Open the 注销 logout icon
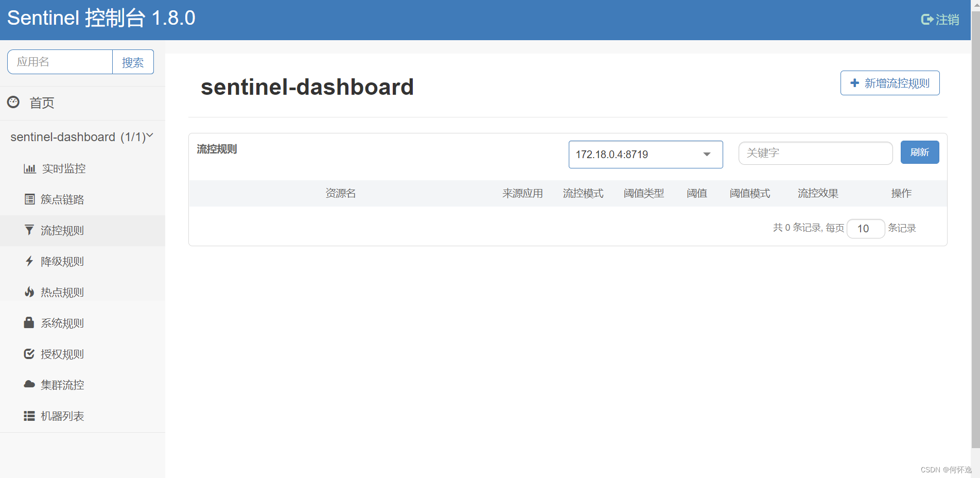This screenshot has width=980, height=478. tap(927, 19)
